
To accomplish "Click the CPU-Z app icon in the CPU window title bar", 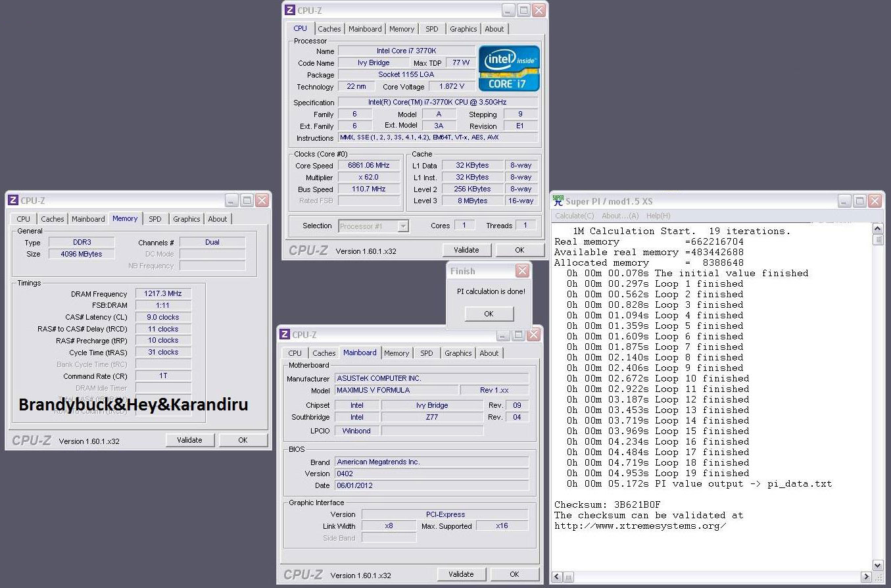I will coord(290,11).
